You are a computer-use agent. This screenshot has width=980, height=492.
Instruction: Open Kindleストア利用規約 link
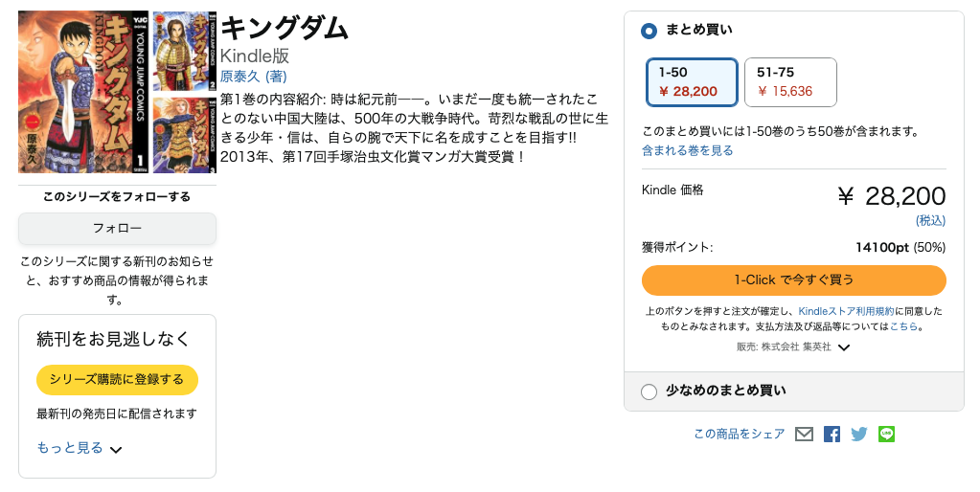[x=846, y=312]
